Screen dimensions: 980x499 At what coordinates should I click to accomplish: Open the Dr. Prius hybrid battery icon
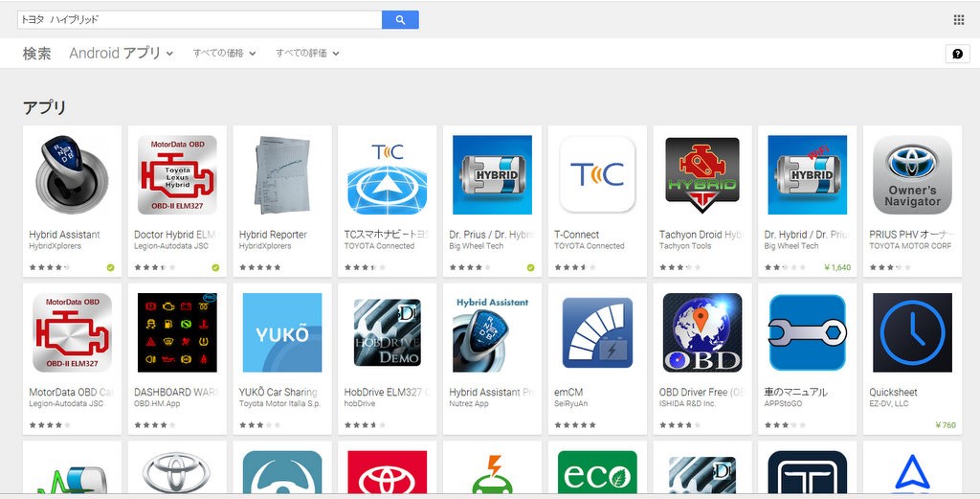492,175
